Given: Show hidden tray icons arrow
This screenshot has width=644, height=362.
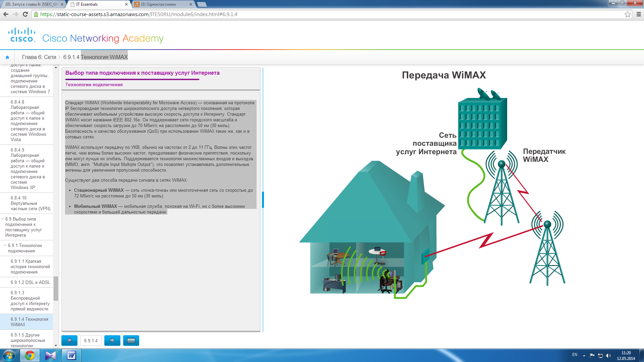Looking at the screenshot, I should coord(584,355).
